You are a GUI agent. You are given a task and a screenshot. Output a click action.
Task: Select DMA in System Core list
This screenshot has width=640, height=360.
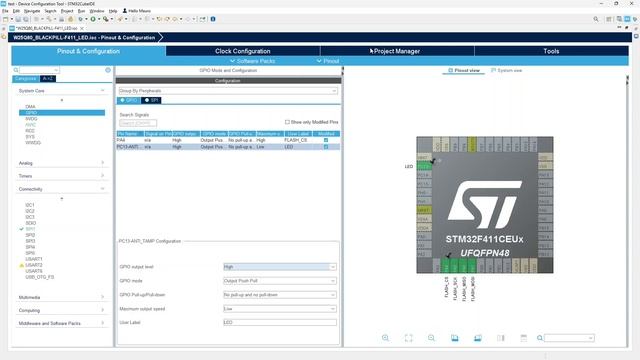(30, 107)
